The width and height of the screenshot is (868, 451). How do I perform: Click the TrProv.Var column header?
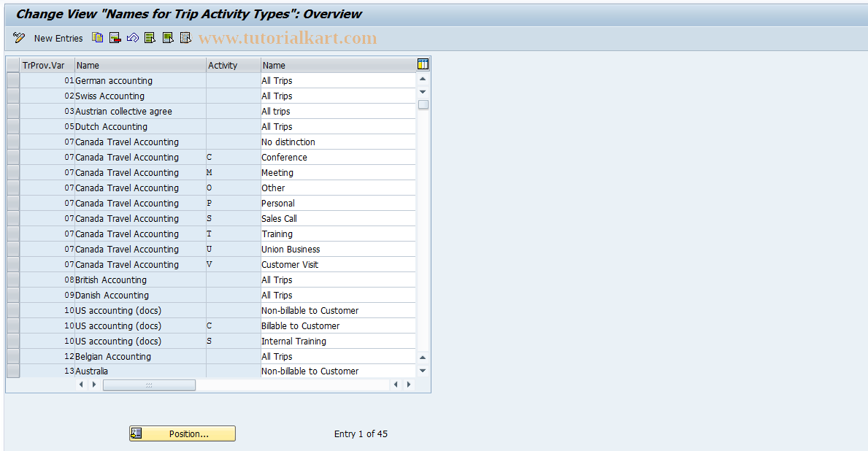pyautogui.click(x=47, y=65)
